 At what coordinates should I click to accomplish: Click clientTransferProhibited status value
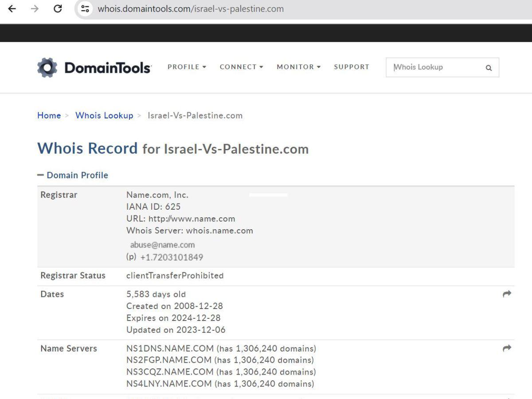[x=175, y=275]
